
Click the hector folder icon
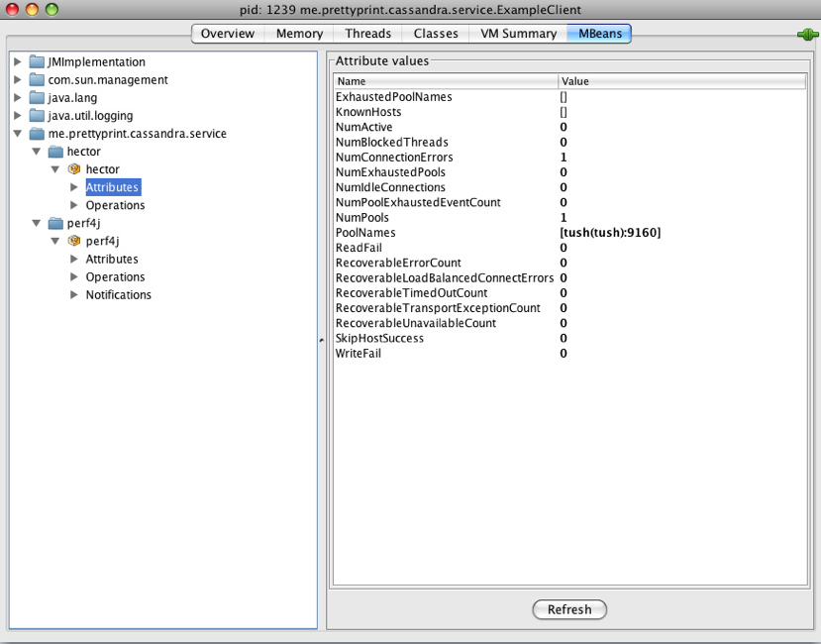click(55, 152)
